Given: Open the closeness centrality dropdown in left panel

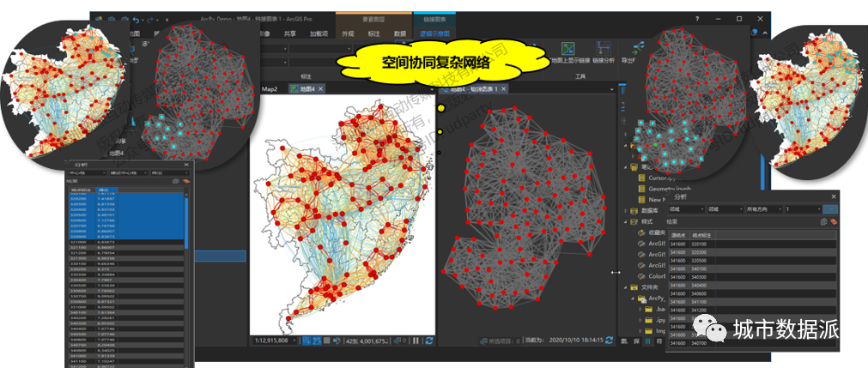Looking at the screenshot, I should point(129,172).
